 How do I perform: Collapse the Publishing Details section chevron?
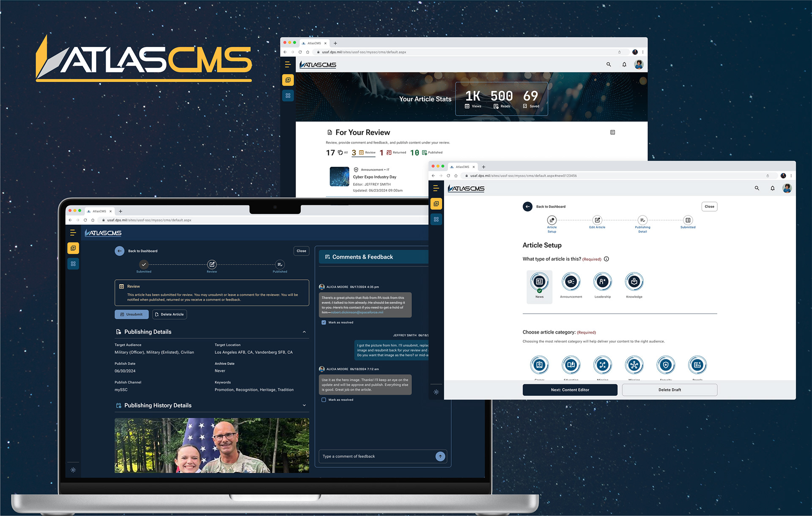(x=304, y=332)
